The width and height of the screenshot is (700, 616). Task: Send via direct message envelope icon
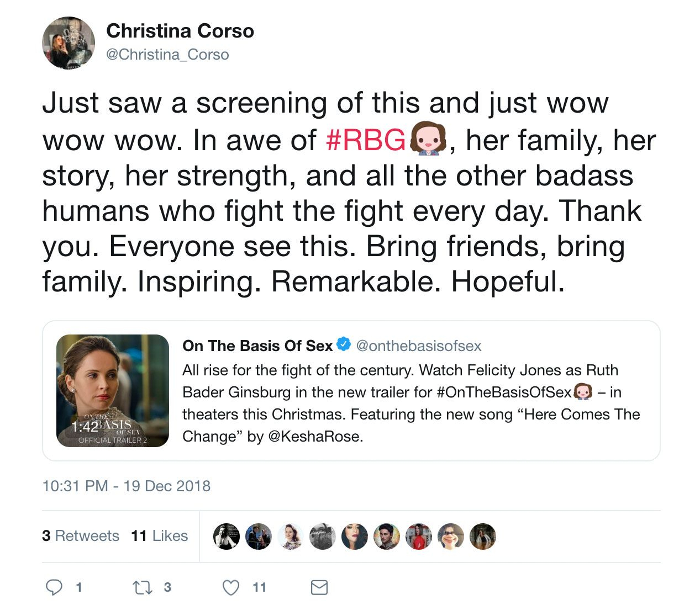tap(319, 587)
